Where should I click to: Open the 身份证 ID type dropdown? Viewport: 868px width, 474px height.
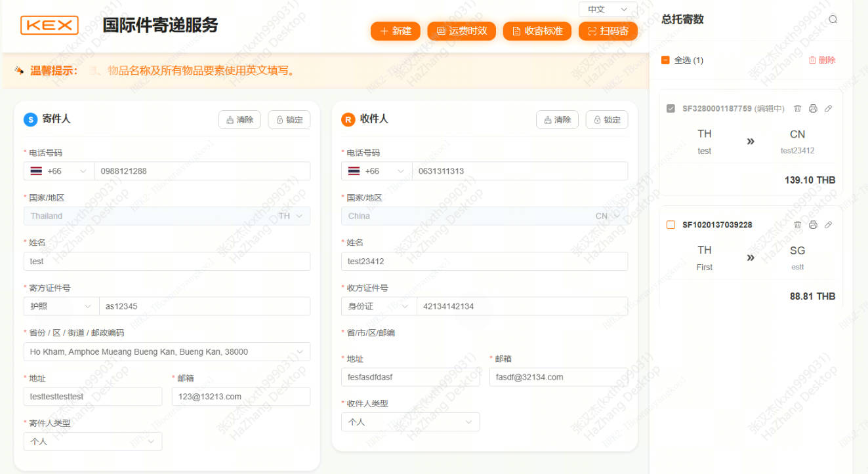[379, 306]
